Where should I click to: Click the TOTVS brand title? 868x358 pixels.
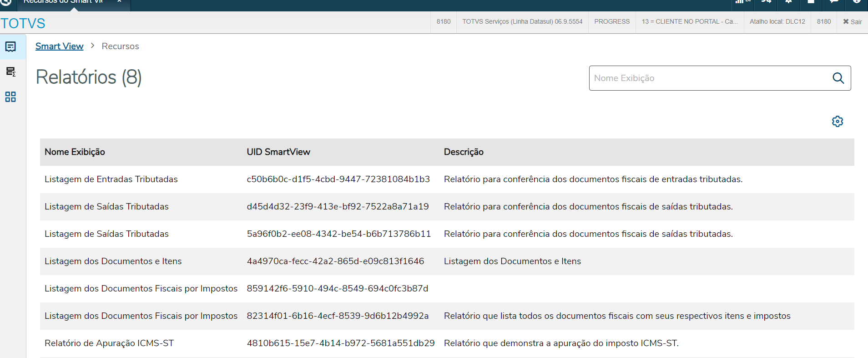coord(23,23)
